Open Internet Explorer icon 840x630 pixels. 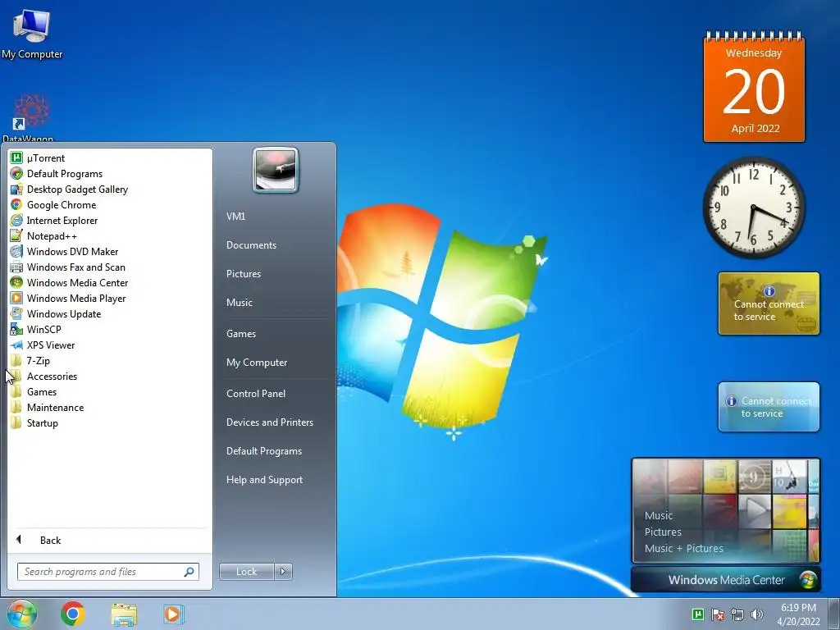pyautogui.click(x=16, y=220)
